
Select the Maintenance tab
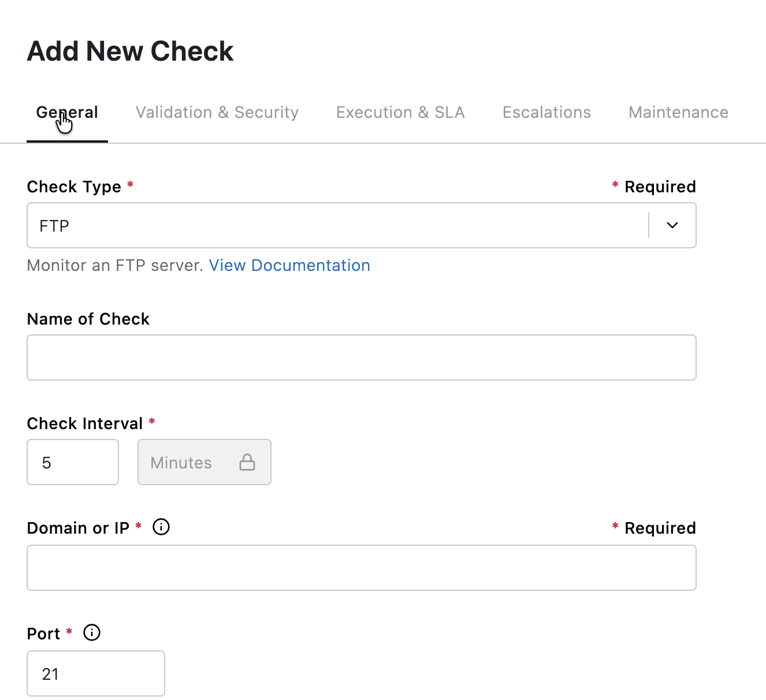coord(678,112)
